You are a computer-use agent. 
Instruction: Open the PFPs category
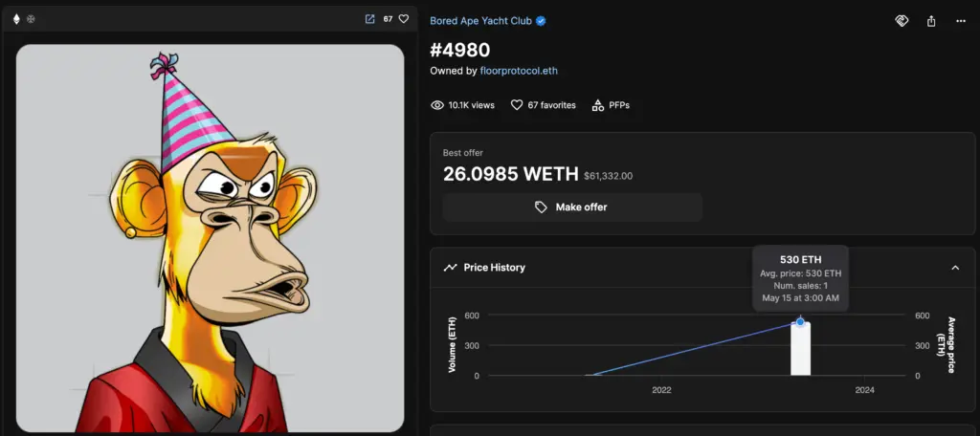[611, 105]
